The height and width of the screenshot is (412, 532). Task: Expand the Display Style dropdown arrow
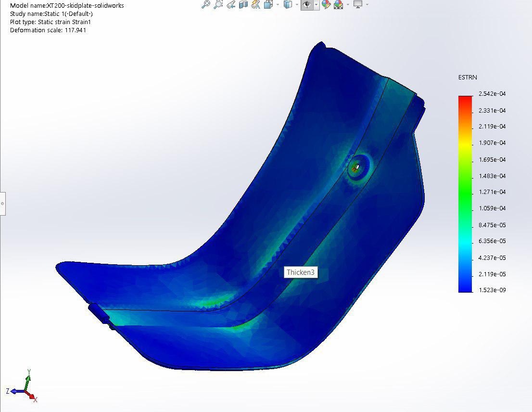[x=297, y=4]
